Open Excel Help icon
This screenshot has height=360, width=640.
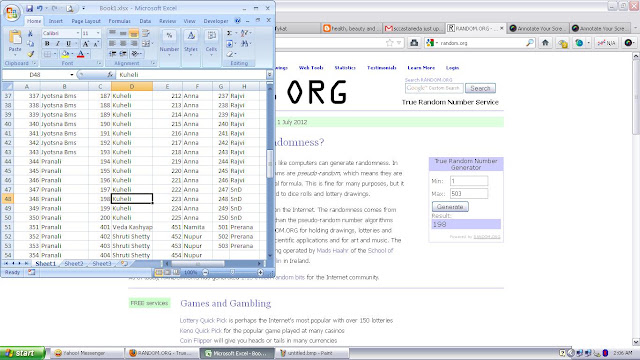[x=238, y=20]
